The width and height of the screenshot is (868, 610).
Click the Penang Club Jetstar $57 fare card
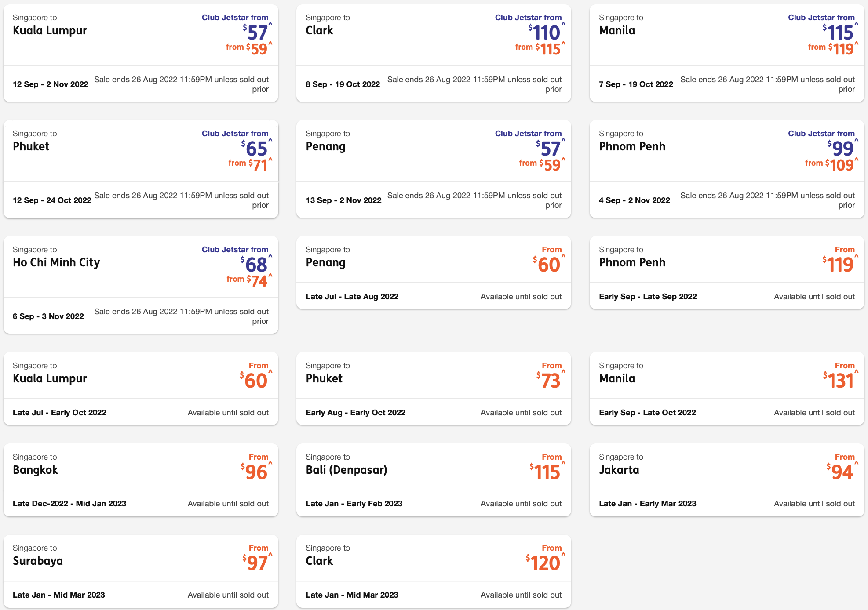click(434, 169)
